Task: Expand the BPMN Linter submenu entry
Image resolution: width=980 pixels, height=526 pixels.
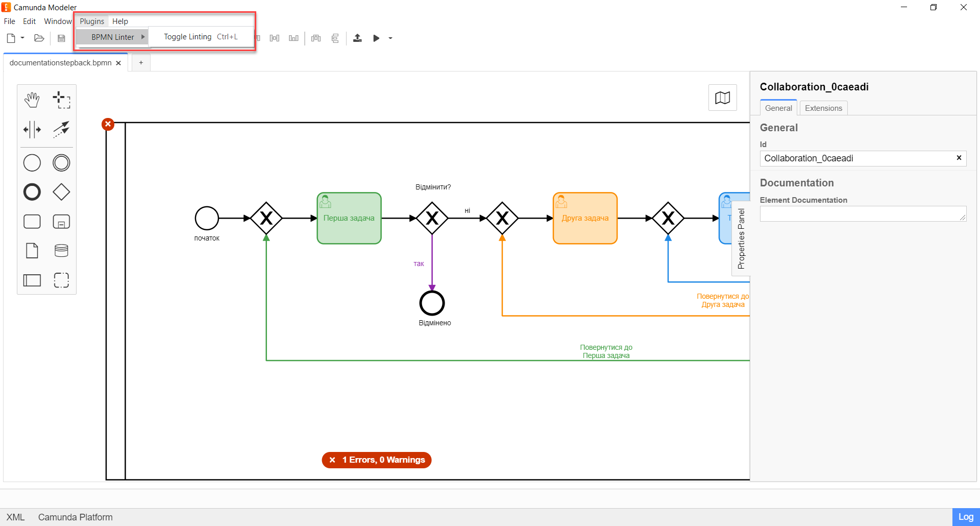Action: [112, 37]
